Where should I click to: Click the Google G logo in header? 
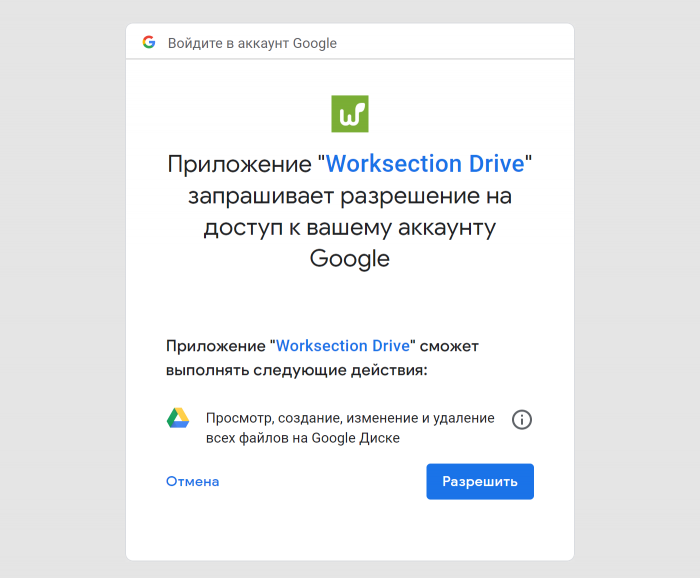coord(149,43)
